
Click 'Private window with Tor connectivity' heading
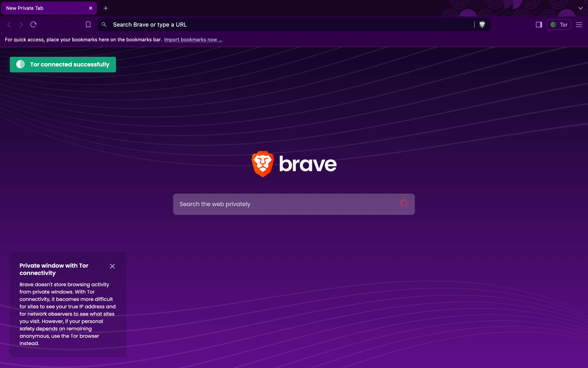(x=54, y=269)
